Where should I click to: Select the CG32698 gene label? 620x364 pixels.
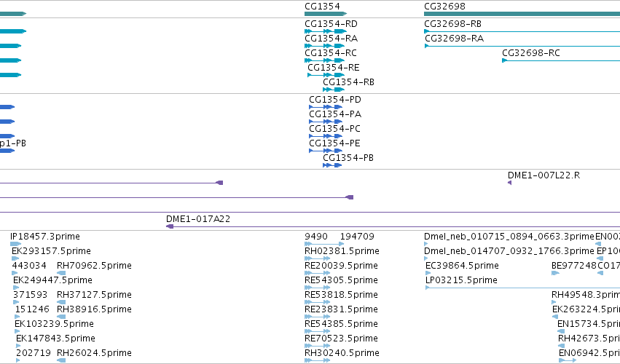coord(444,7)
